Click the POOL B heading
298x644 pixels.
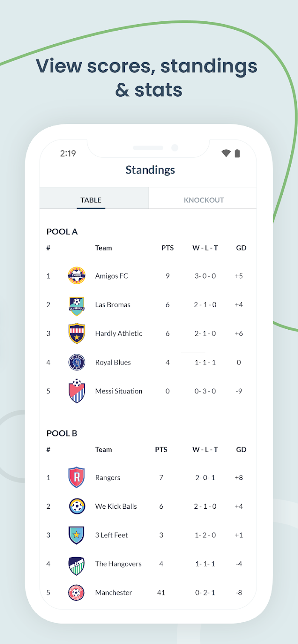(x=62, y=433)
